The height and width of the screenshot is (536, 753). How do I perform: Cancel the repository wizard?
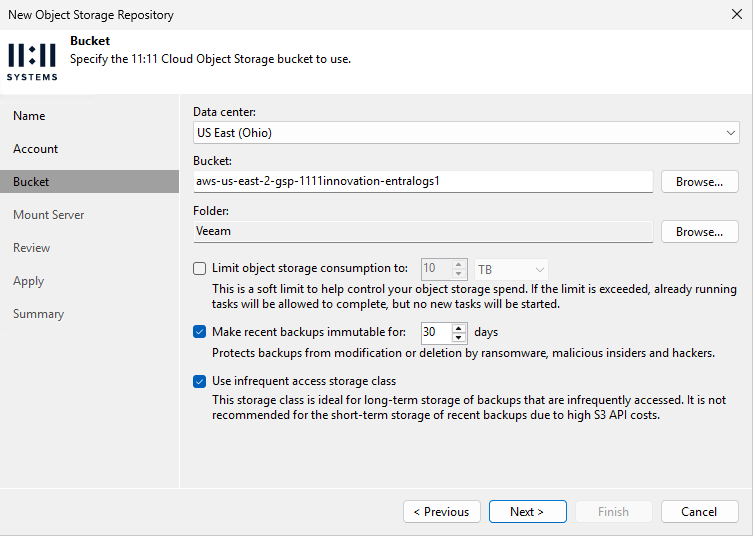coord(699,512)
